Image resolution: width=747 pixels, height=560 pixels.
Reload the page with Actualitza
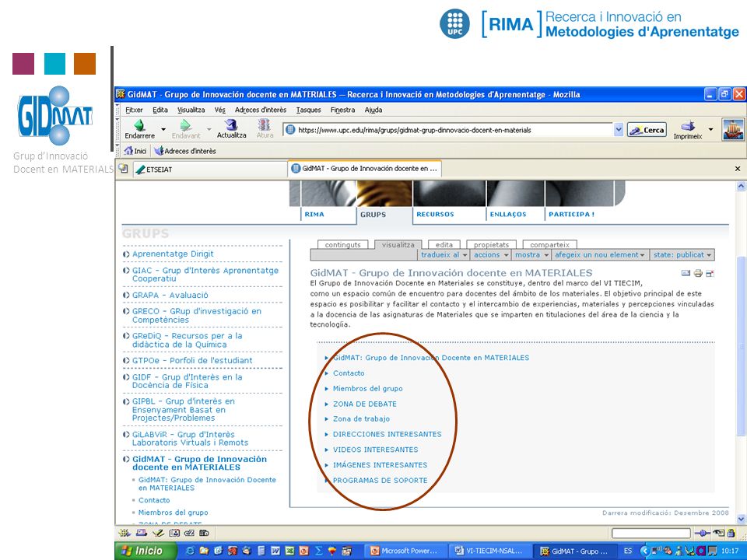(232, 128)
